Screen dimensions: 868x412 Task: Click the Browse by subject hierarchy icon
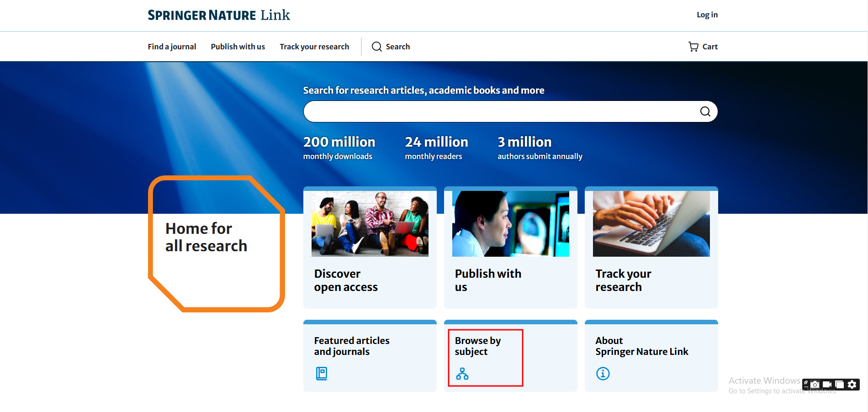[x=462, y=374]
